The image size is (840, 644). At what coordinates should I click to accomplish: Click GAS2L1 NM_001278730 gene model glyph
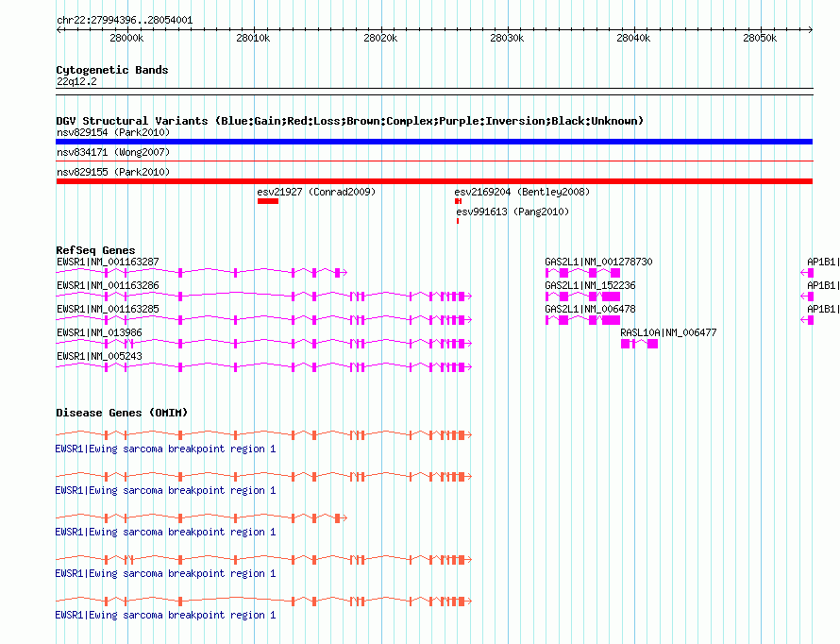click(583, 273)
